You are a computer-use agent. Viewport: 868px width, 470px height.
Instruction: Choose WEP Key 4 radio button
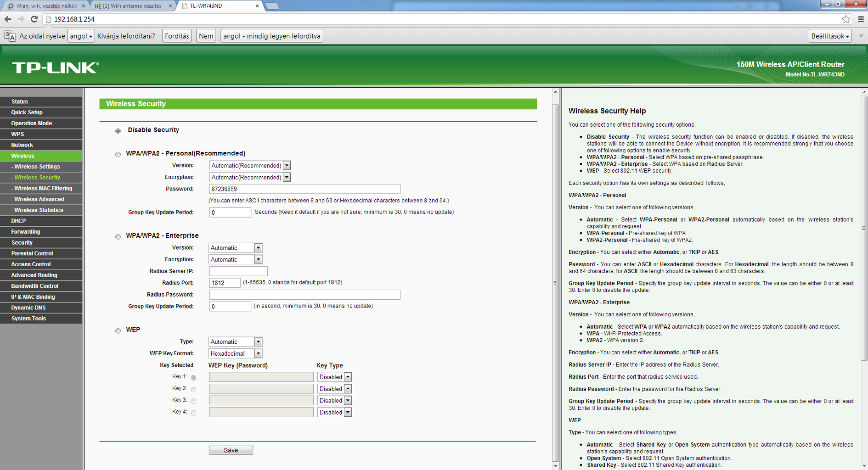tap(193, 413)
